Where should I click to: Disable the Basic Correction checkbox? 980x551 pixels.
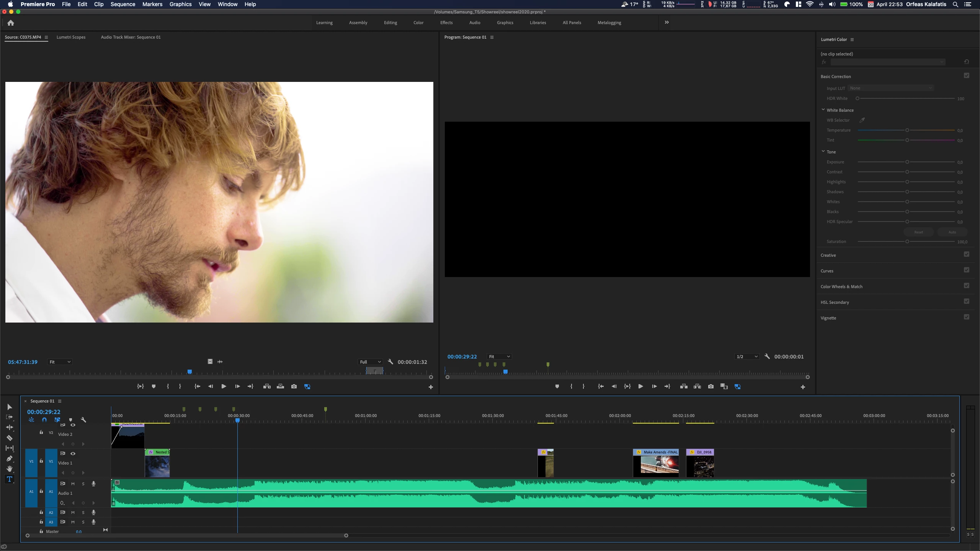[x=966, y=76]
